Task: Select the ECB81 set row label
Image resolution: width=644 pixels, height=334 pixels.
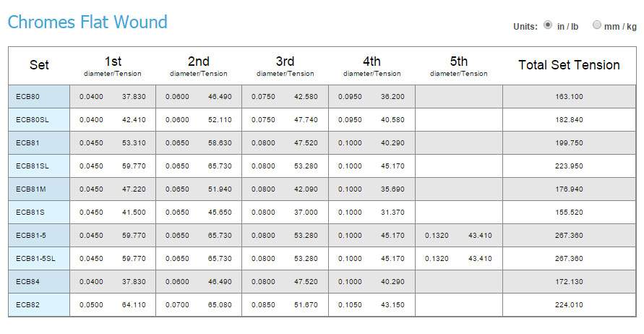Action: tap(39, 143)
